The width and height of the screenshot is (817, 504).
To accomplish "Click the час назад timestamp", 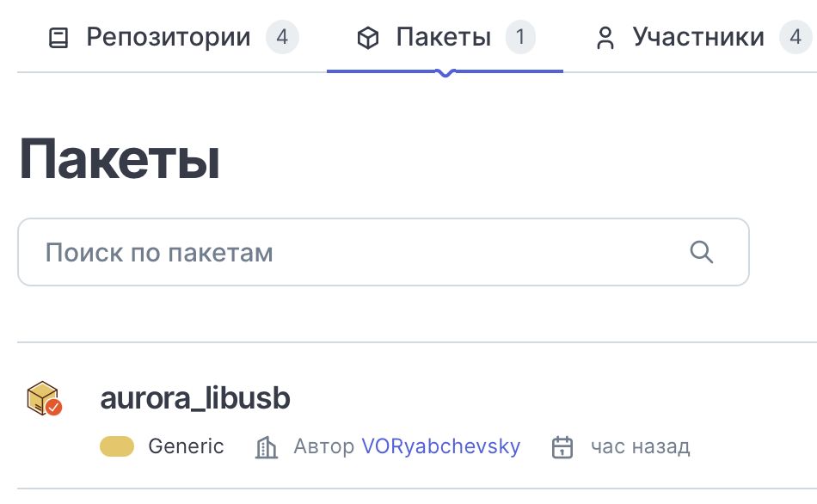I will coord(638,446).
